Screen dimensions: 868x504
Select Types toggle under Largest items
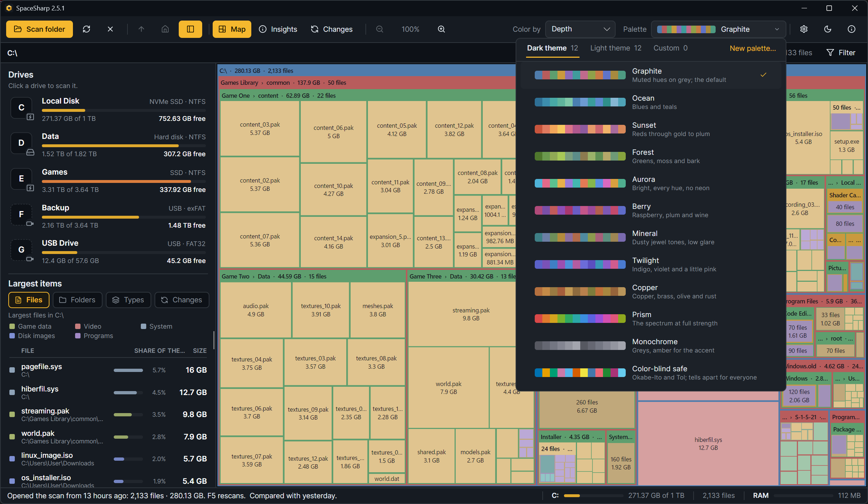click(x=128, y=300)
